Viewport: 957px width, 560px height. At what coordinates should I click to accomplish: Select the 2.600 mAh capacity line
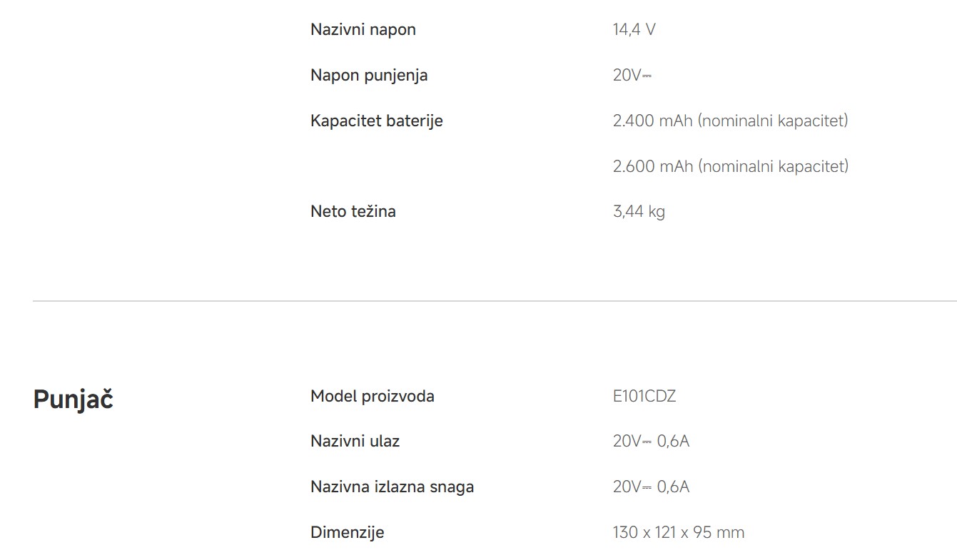point(730,167)
